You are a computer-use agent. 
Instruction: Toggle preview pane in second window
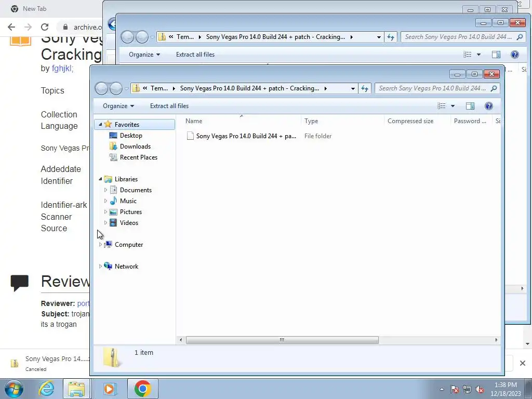(496, 54)
